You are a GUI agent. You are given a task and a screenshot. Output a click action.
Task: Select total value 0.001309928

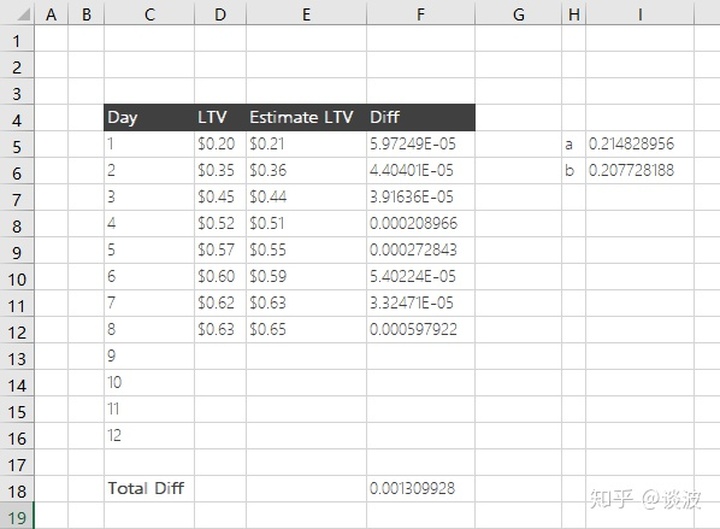point(421,489)
